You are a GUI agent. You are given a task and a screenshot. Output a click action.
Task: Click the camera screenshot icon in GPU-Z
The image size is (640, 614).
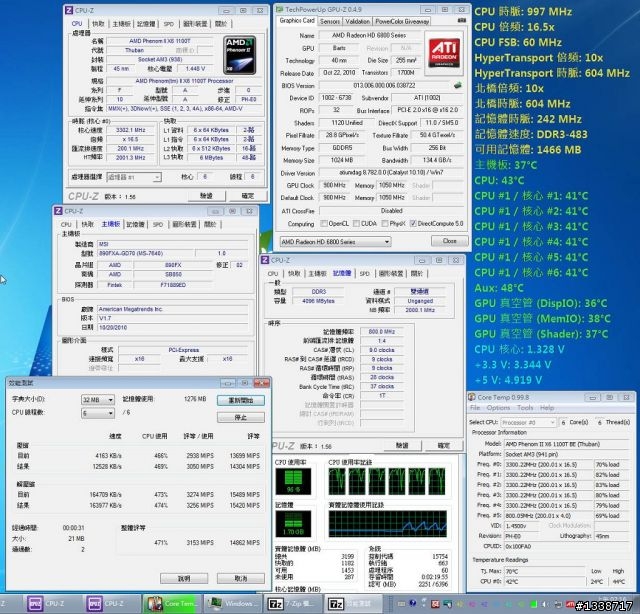[461, 20]
